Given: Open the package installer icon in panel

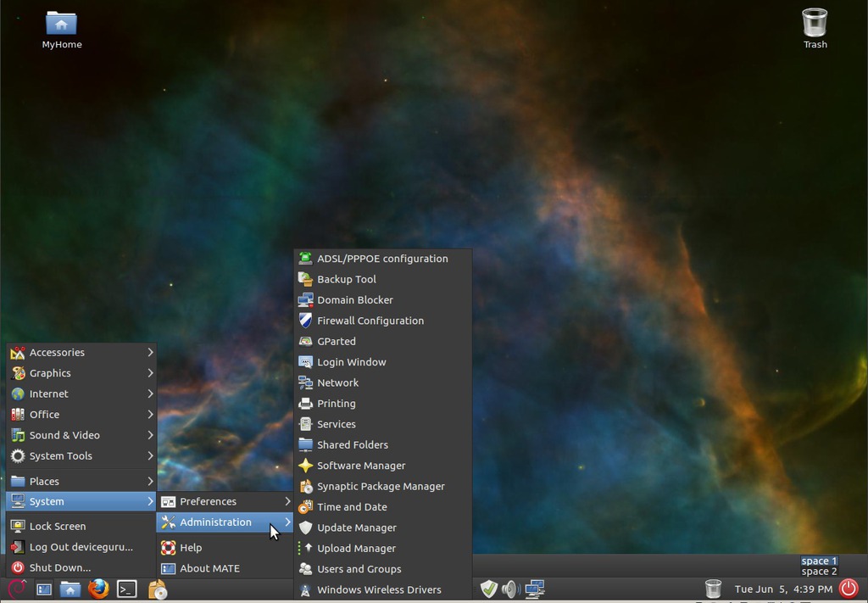Looking at the screenshot, I should [158, 589].
